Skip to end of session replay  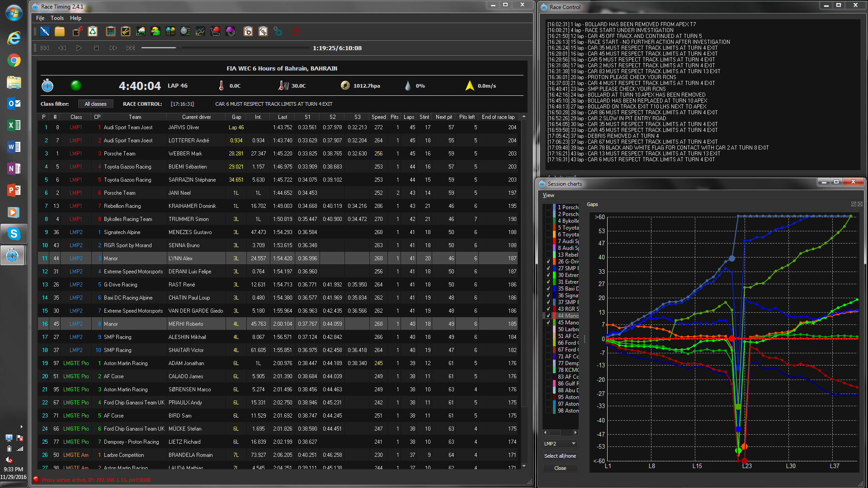(x=131, y=48)
